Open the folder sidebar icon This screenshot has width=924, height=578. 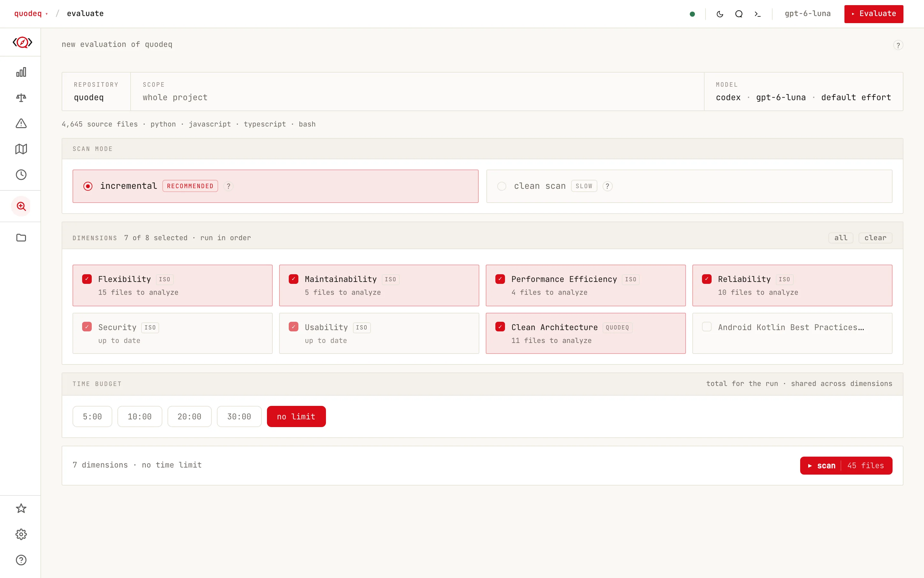[x=21, y=238]
